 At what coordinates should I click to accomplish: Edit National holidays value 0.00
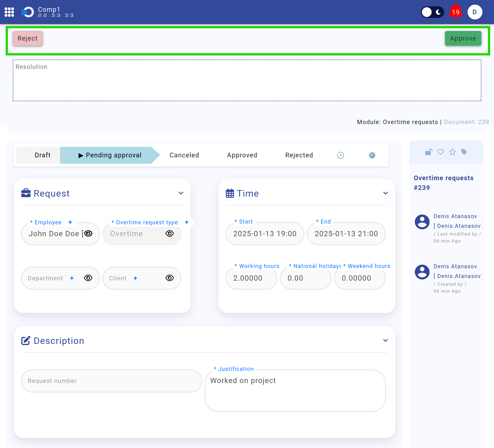(306, 278)
